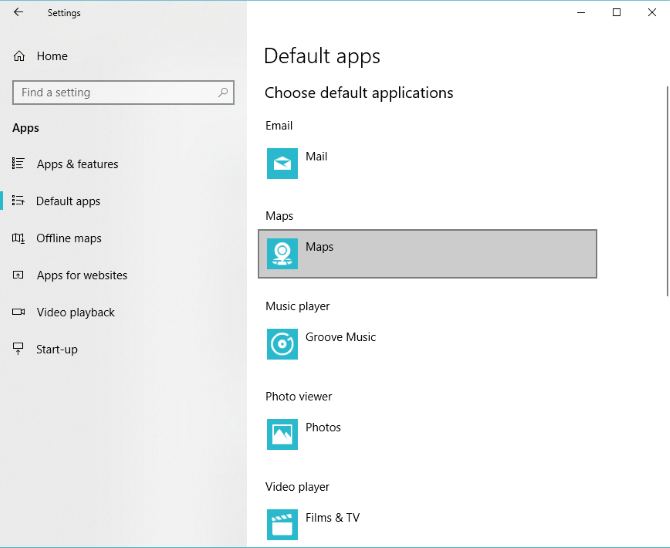Open the Offline maps section

coord(69,238)
